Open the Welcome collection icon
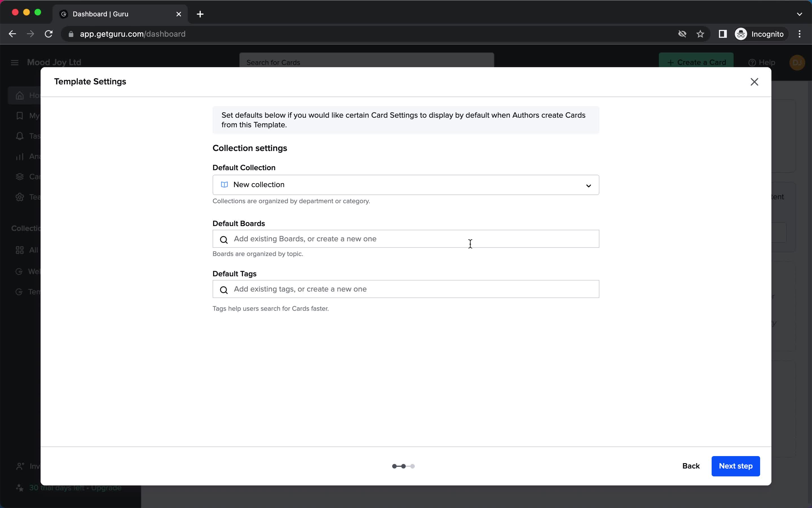This screenshot has width=812, height=508. click(19, 271)
